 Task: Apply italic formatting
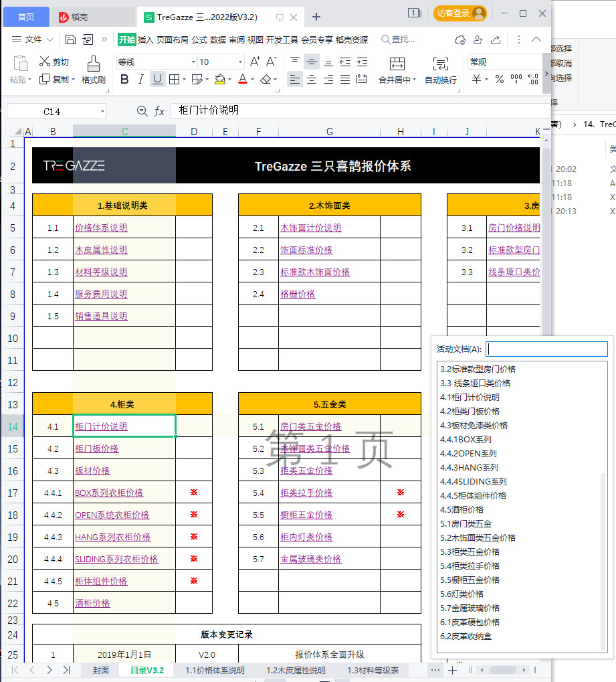140,79
